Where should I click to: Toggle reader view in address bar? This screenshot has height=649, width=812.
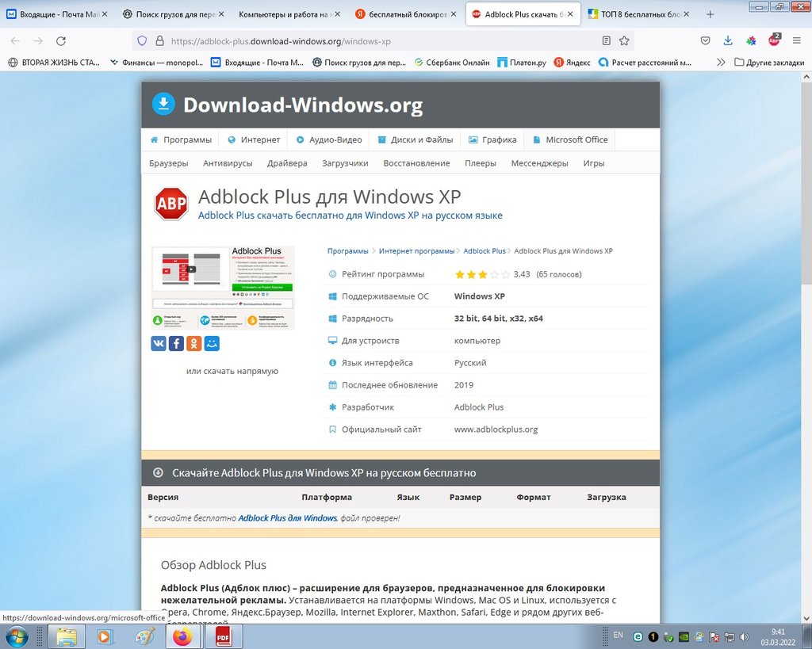(x=606, y=41)
